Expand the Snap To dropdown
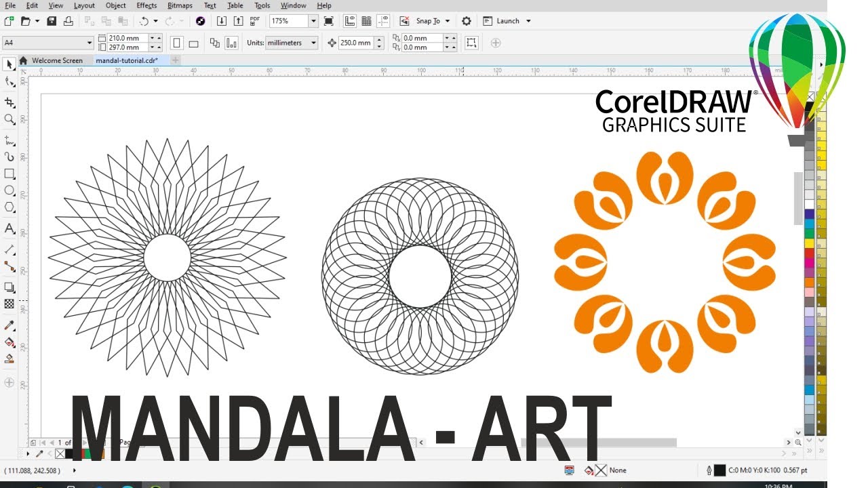This screenshot has width=868, height=488. pos(448,21)
